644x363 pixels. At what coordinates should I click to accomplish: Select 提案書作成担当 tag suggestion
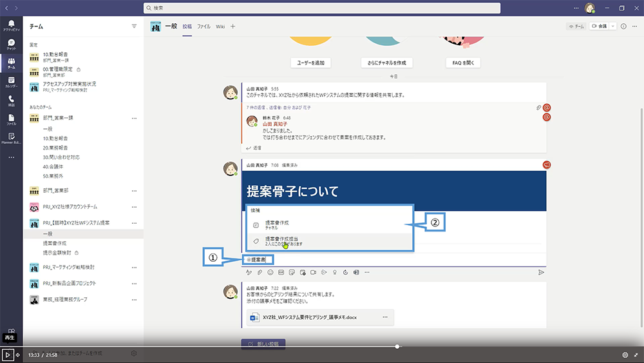pos(329,241)
